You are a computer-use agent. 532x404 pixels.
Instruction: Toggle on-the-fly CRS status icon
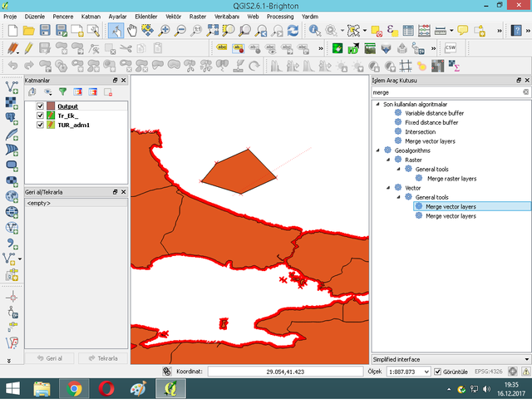[513, 372]
